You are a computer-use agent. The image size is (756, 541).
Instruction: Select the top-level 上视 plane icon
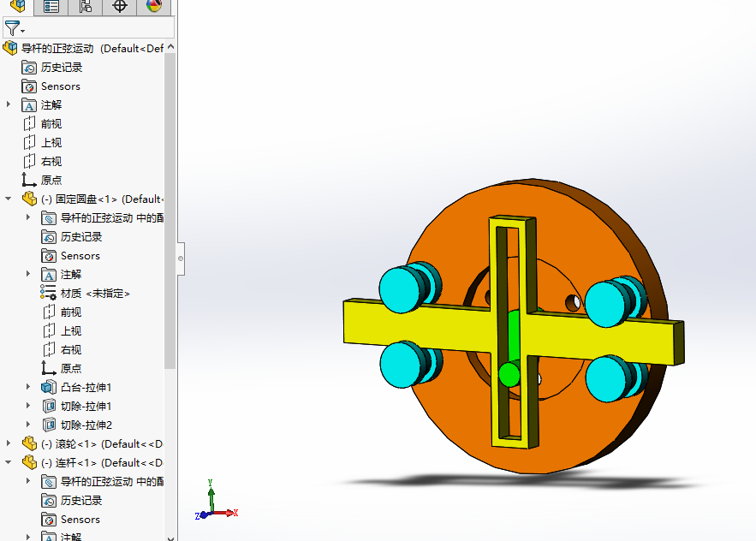pos(29,143)
